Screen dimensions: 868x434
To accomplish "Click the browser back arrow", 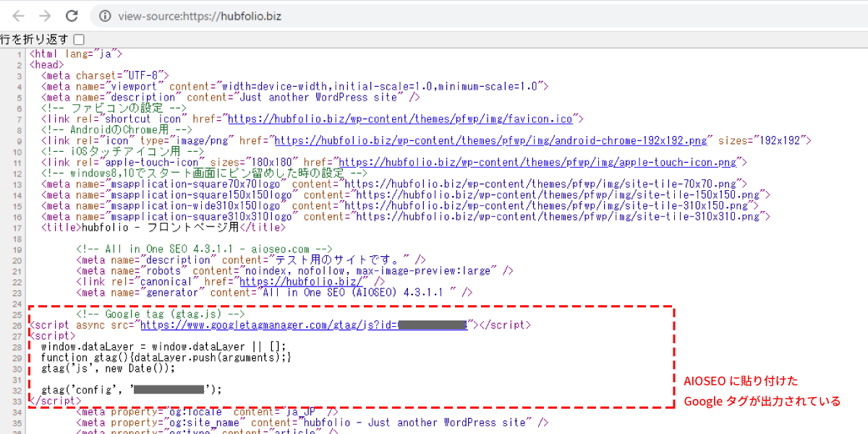I will tap(18, 16).
